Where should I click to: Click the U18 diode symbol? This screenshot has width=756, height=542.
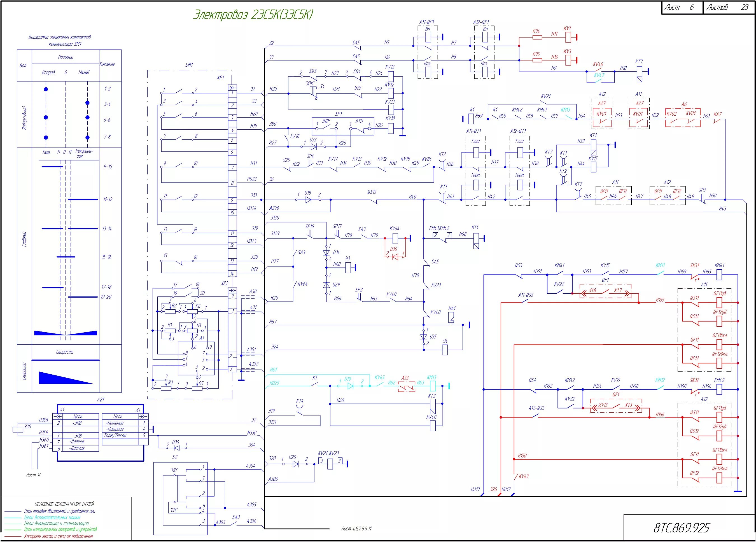click(308, 200)
